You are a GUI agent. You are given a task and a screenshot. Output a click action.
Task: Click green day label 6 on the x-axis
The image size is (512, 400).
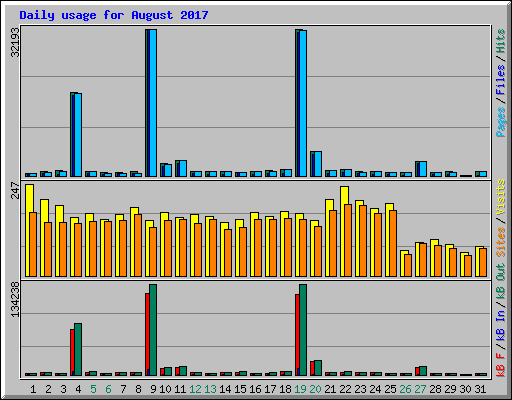[x=108, y=389]
